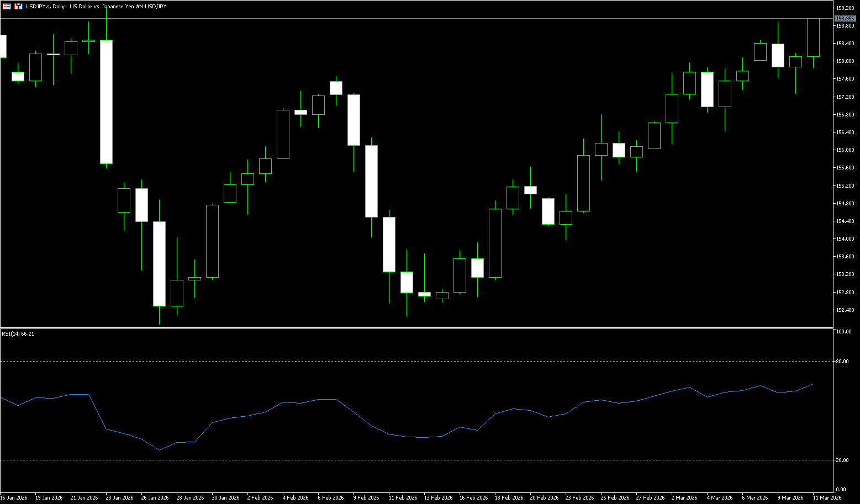Click the tall bullish candle of 18 Feb 2026

tap(495, 243)
